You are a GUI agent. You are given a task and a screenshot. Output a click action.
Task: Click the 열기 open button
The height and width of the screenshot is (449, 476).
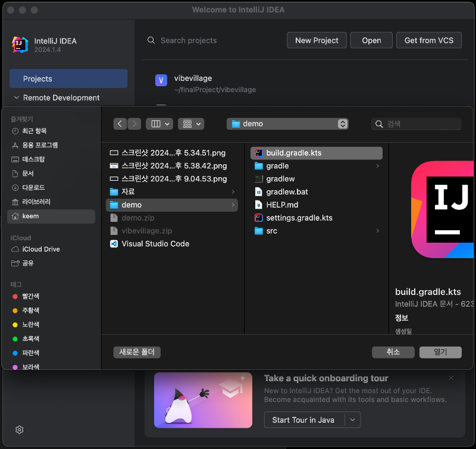(x=440, y=352)
